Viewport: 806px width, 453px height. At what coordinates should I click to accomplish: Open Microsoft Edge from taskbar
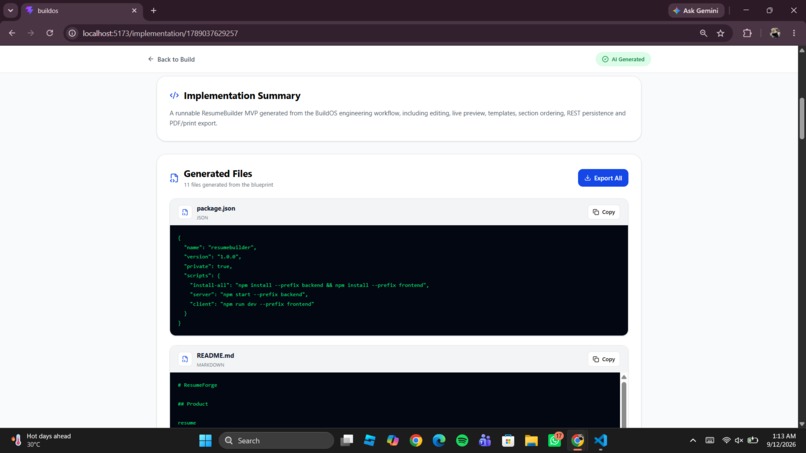[439, 441]
